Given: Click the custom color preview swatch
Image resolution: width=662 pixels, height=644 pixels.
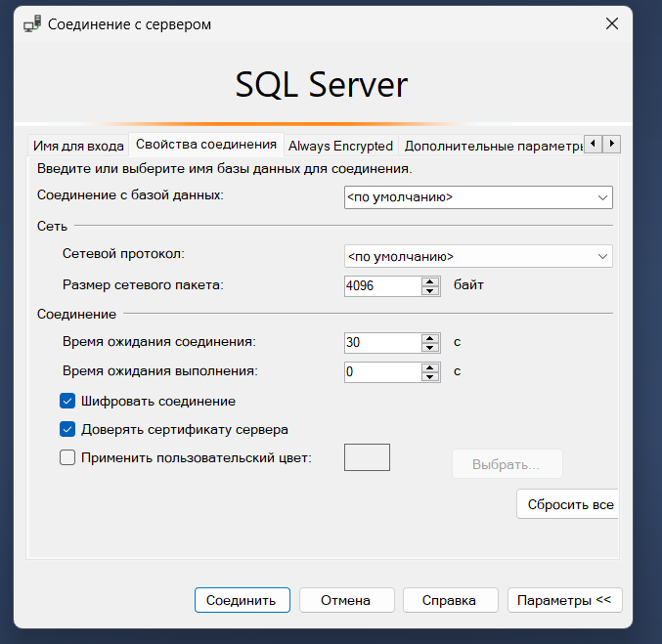Looking at the screenshot, I should [x=367, y=457].
